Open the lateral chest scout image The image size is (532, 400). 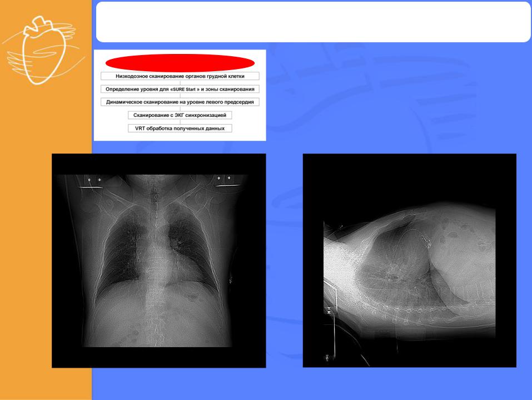point(410,260)
